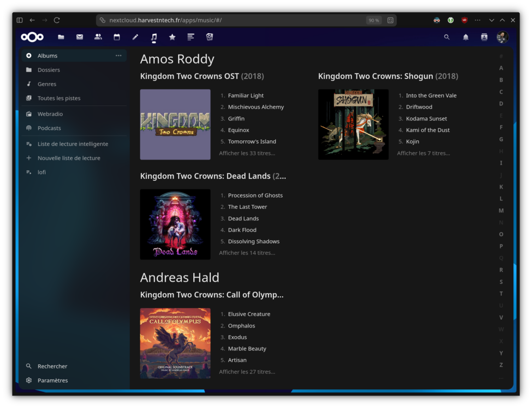Open the Notes pencil icon
This screenshot has height=408, width=532.
pyautogui.click(x=135, y=37)
